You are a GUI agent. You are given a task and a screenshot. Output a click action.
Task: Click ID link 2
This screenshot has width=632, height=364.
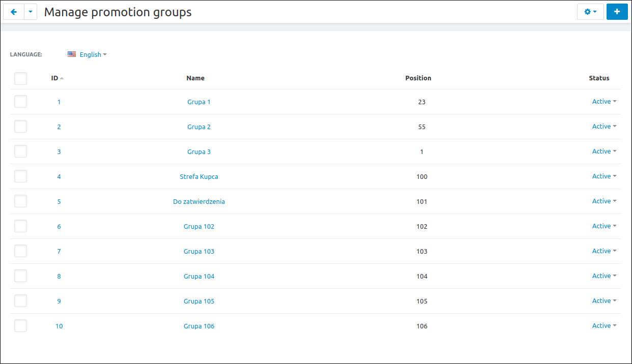[x=59, y=127]
